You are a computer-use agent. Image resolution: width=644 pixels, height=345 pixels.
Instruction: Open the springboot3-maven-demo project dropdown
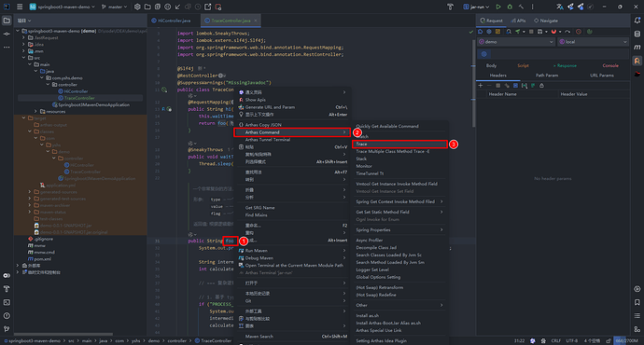[62, 7]
